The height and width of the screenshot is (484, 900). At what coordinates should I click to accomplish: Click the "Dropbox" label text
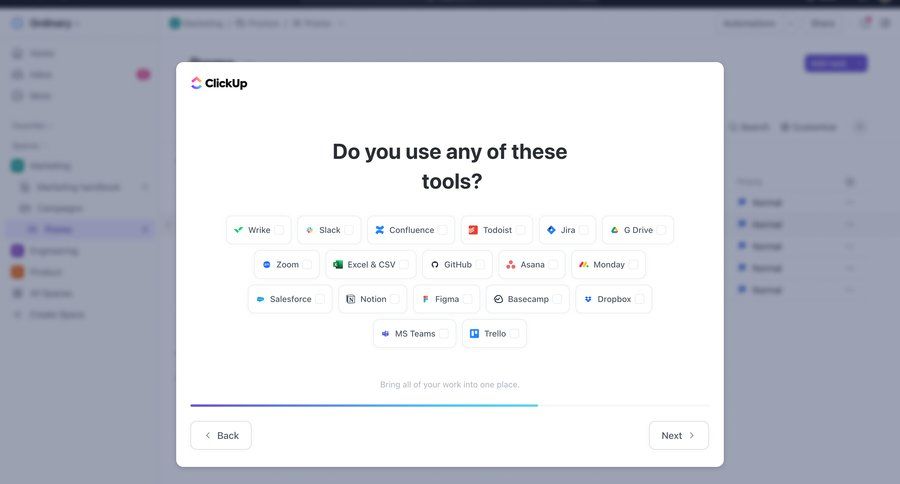click(x=614, y=299)
